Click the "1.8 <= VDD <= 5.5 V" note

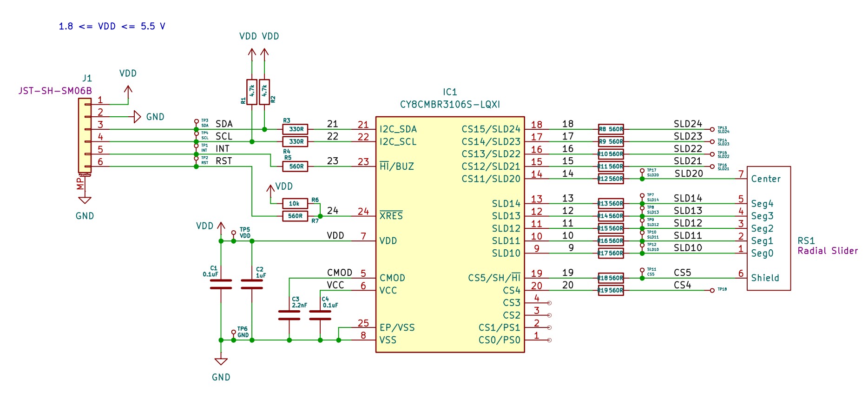click(112, 26)
